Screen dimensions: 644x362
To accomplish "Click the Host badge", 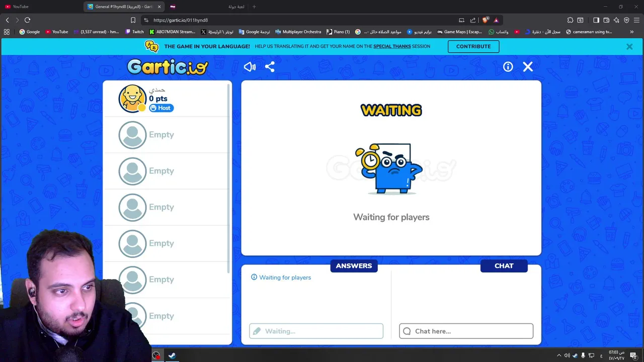I will [x=161, y=108].
